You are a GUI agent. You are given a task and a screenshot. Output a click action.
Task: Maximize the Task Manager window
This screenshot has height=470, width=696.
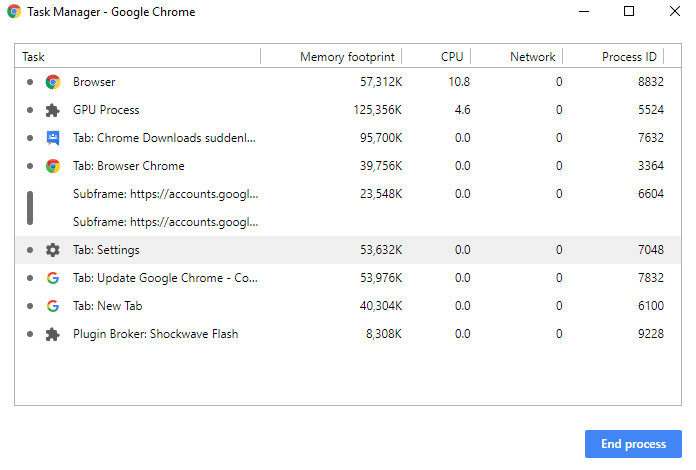[629, 11]
